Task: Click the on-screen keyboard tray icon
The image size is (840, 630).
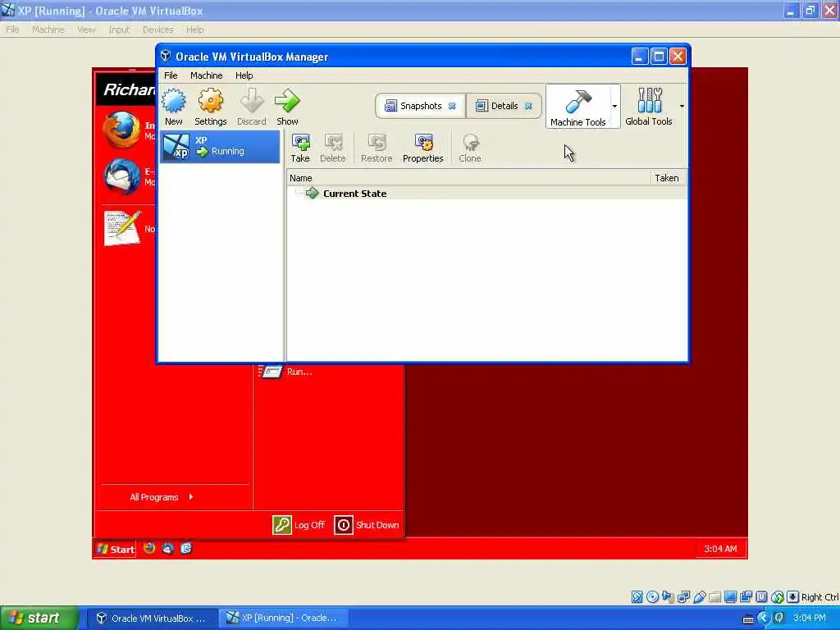Action: [x=748, y=620]
